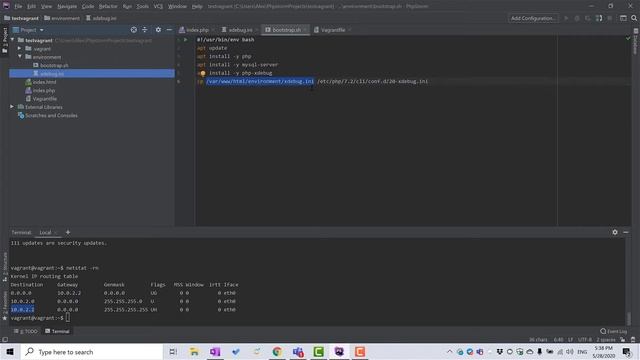Add a new terminal session tab
The image size is (640, 360).
click(x=68, y=232)
